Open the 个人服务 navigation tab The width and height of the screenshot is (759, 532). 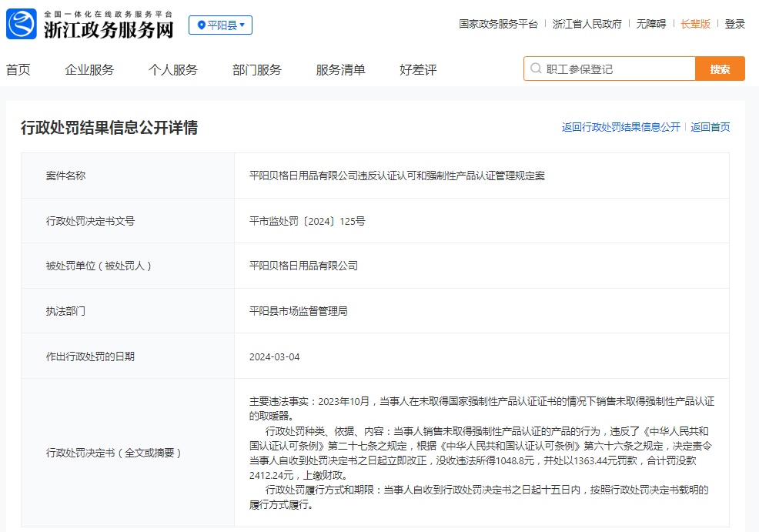pyautogui.click(x=173, y=70)
